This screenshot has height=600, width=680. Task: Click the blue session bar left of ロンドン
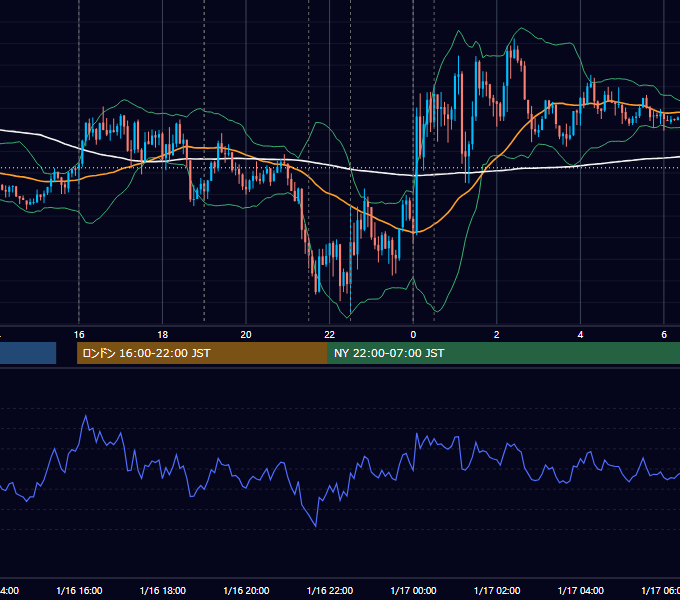click(x=28, y=353)
